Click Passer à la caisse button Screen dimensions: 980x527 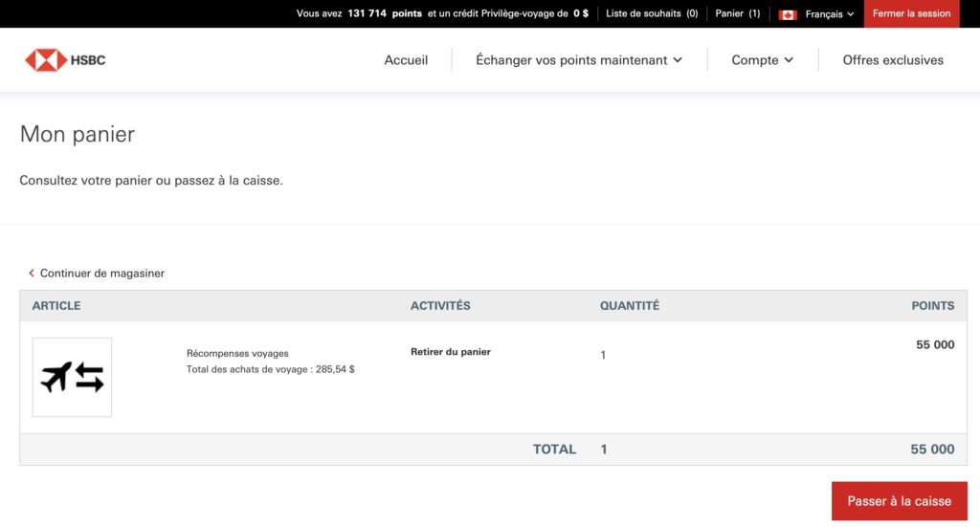click(x=899, y=501)
